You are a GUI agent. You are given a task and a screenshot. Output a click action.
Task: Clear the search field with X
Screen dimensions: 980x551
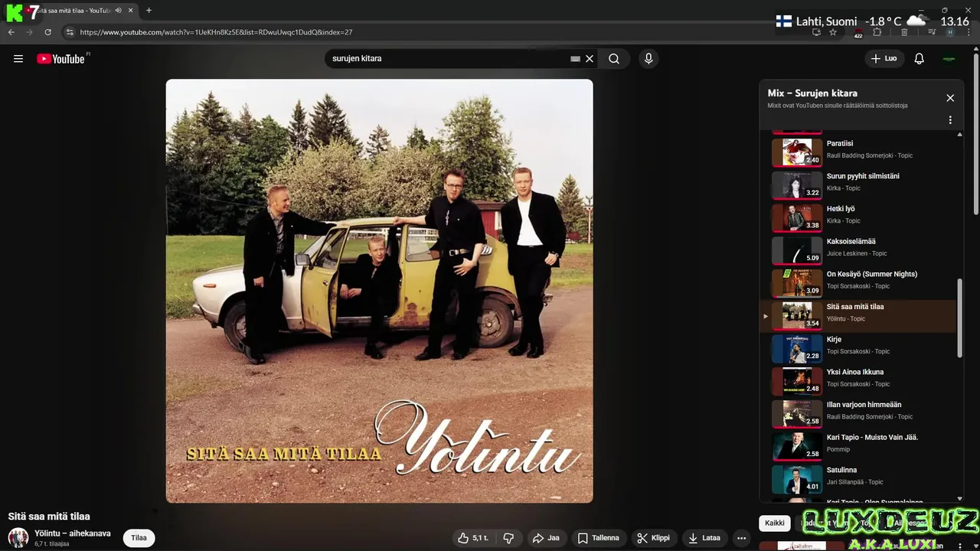click(590, 59)
